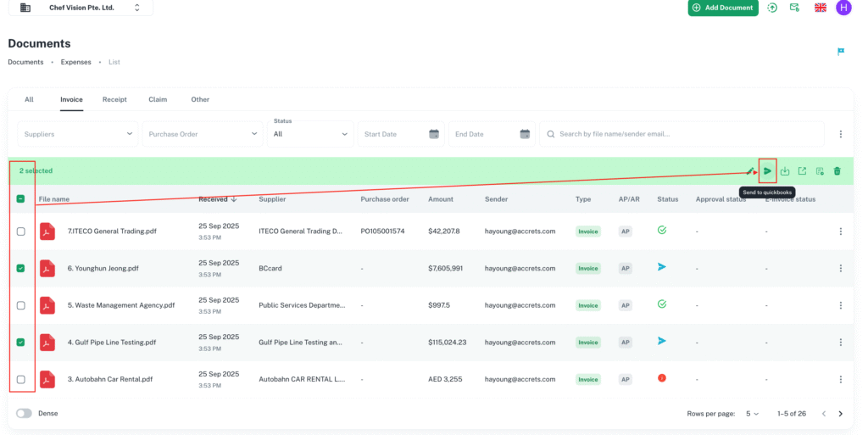The image size is (868, 435).
Task: Click Expenses breadcrumb link
Action: point(75,62)
